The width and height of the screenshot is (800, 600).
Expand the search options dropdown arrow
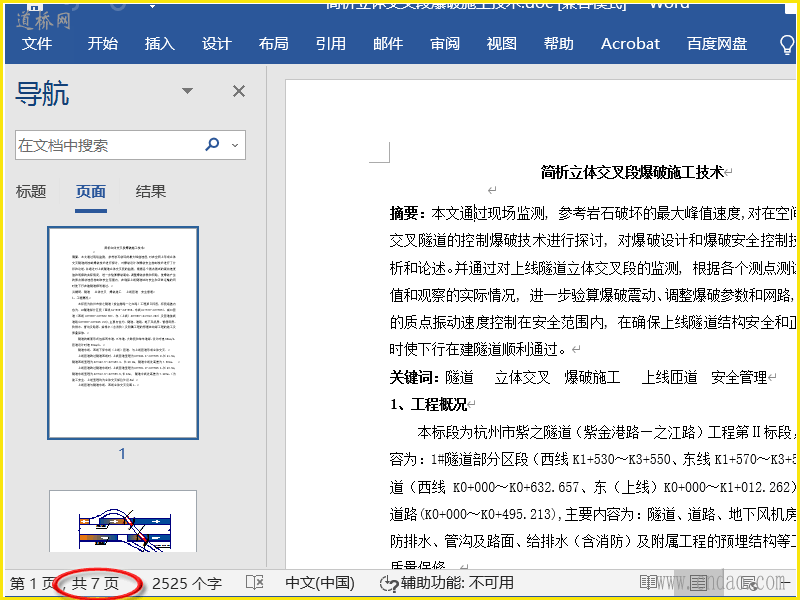235,145
